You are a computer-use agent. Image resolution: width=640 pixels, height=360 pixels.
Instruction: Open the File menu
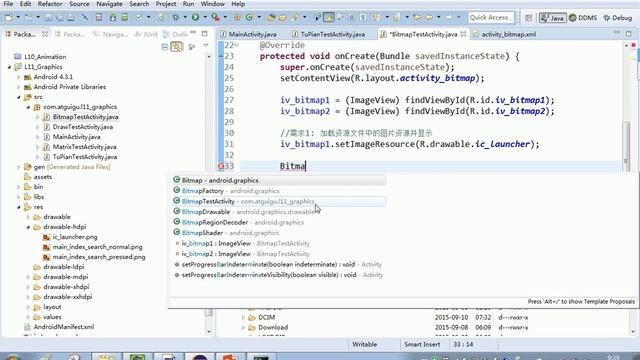8,4
